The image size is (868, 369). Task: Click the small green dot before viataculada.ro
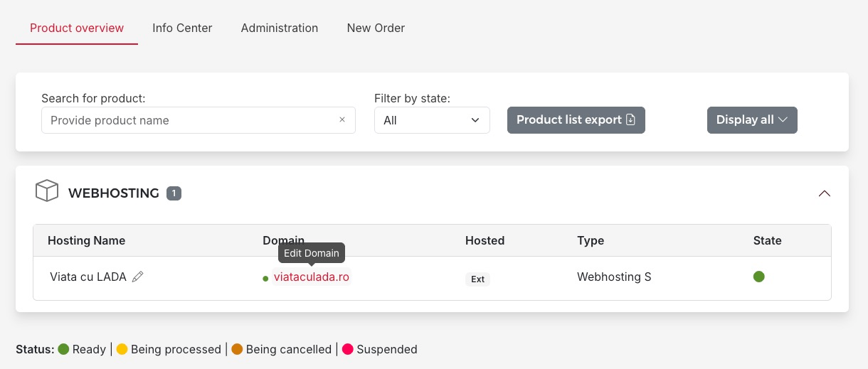(266, 278)
